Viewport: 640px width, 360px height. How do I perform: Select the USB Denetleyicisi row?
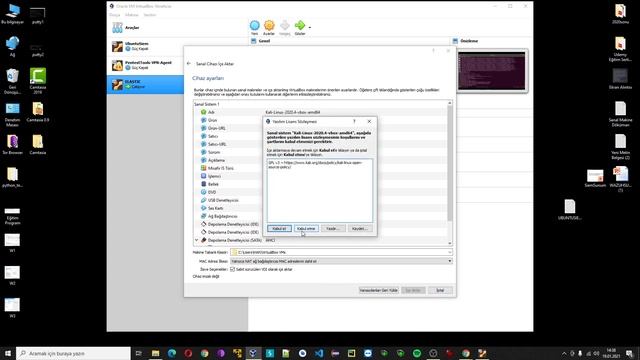[321, 200]
